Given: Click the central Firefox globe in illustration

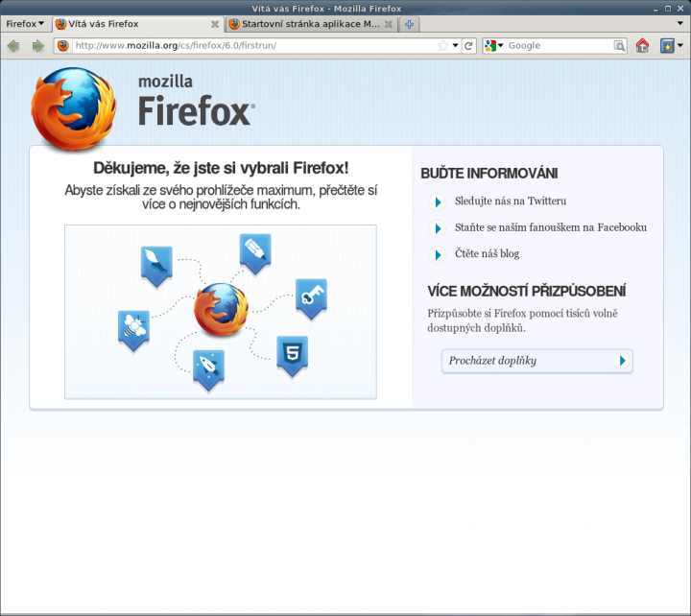Looking at the screenshot, I should [221, 310].
